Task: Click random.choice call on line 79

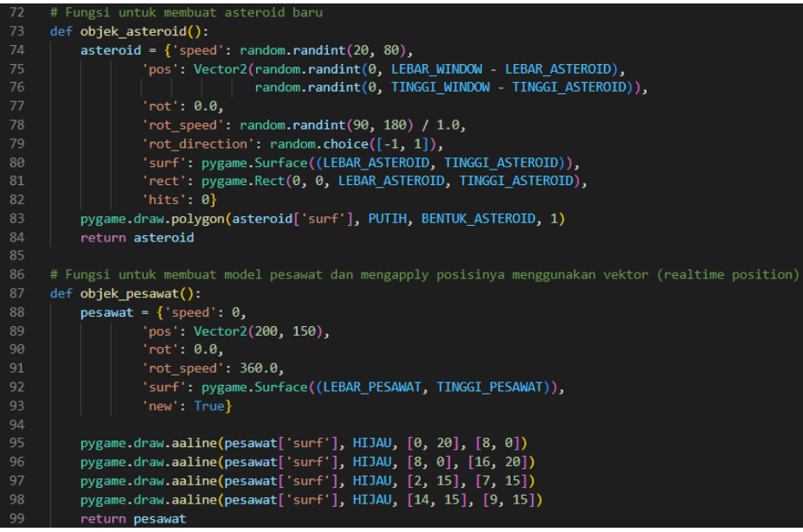Action: [319, 144]
